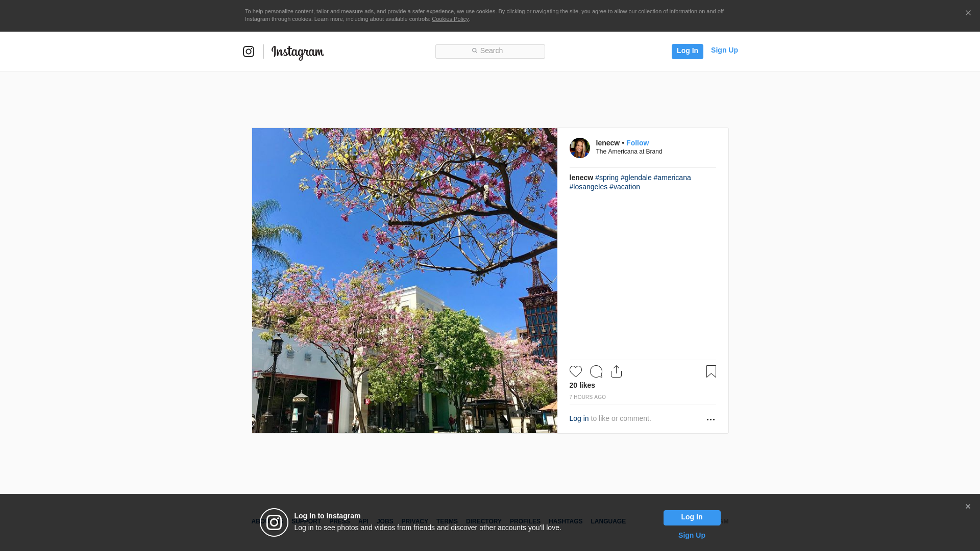This screenshot has height=551, width=980.
Task: Click the Instagram camera glyph in header
Action: (249, 52)
